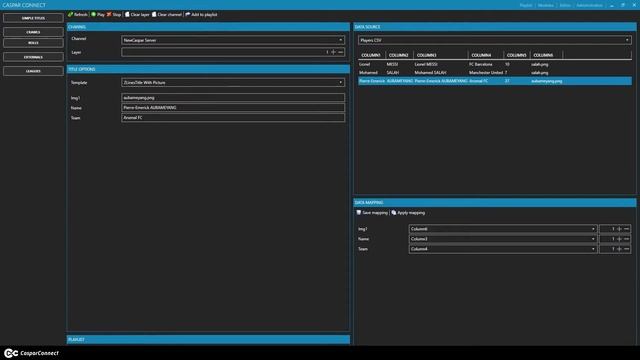The width and height of the screenshot is (640, 360).
Task: Click the Img1 field containing aubameyang.png
Action: [x=233, y=98]
